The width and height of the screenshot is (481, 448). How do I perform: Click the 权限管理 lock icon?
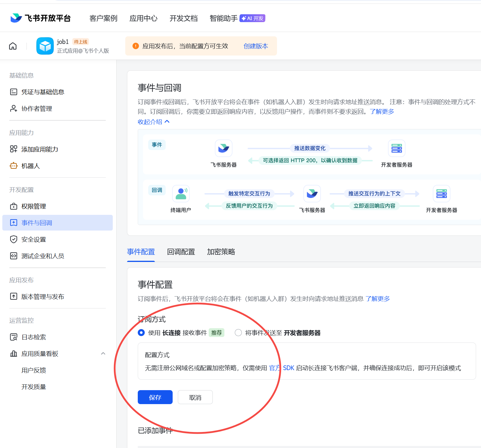pyautogui.click(x=14, y=206)
